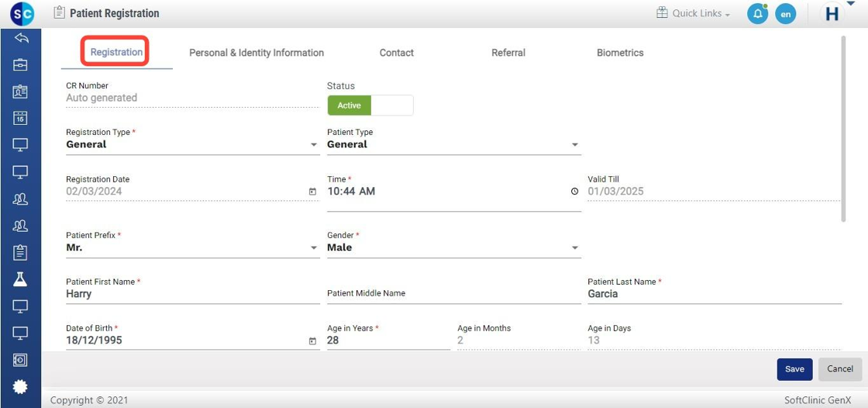Click the Cancel button
The image size is (868, 408).
(x=840, y=369)
